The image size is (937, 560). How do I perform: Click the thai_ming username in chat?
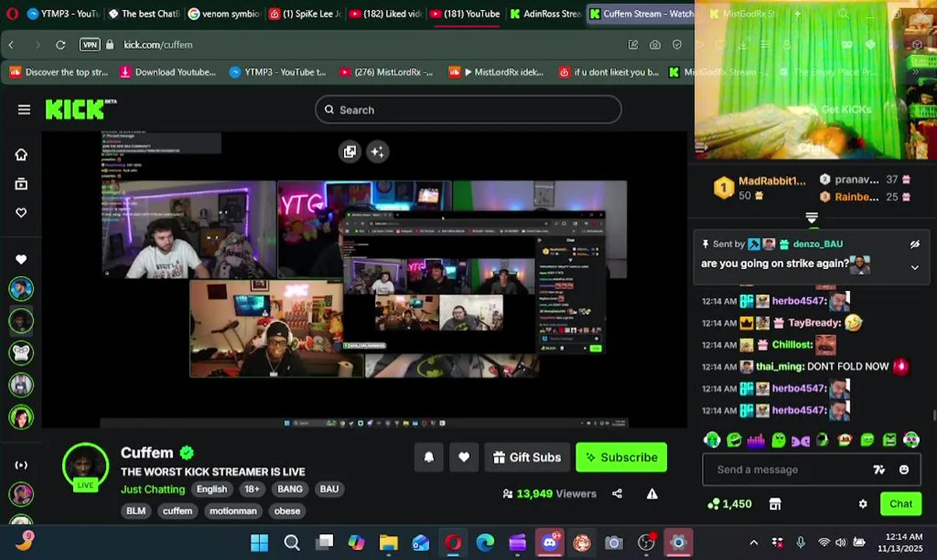point(780,366)
